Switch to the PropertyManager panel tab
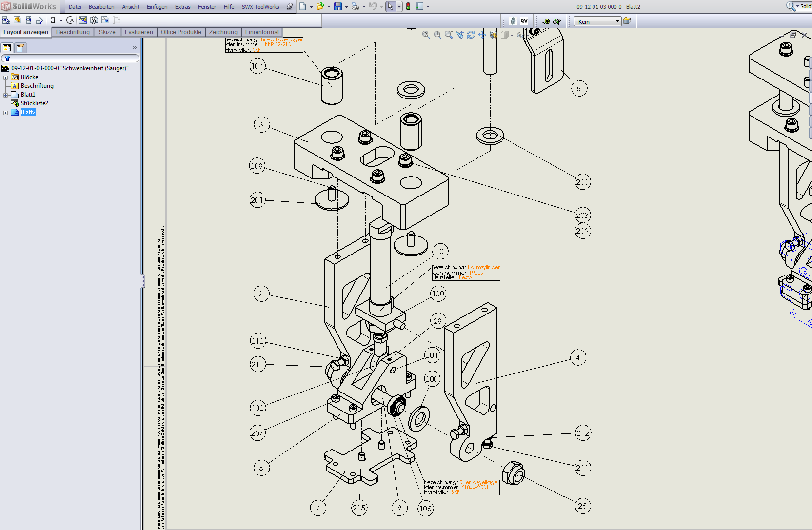The height and width of the screenshot is (530, 812). click(20, 48)
